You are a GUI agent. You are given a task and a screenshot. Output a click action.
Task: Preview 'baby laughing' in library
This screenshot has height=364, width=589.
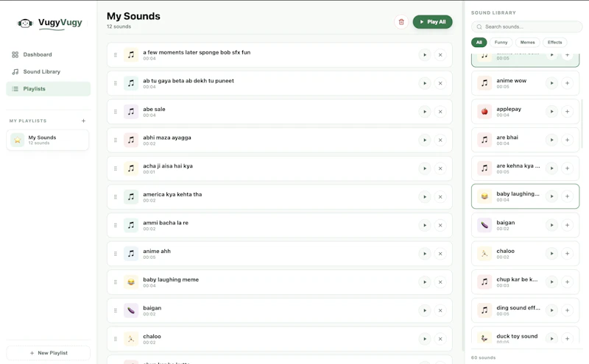[x=551, y=196]
